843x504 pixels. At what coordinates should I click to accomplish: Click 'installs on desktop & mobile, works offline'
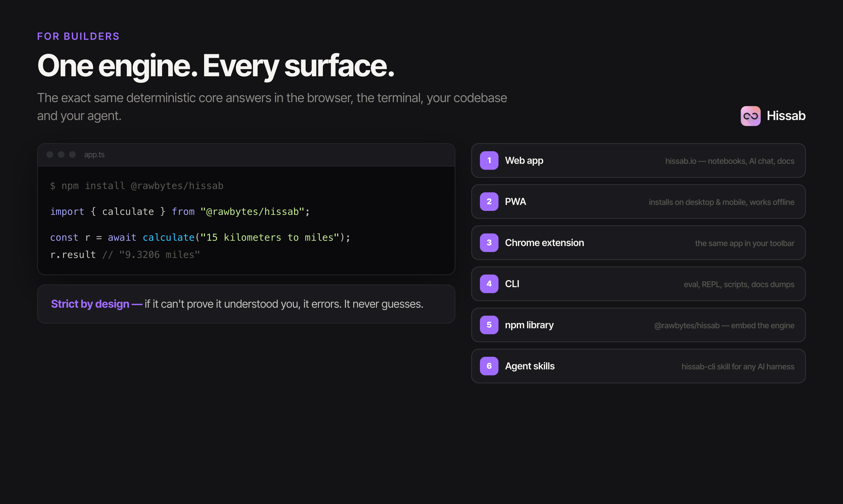(722, 202)
